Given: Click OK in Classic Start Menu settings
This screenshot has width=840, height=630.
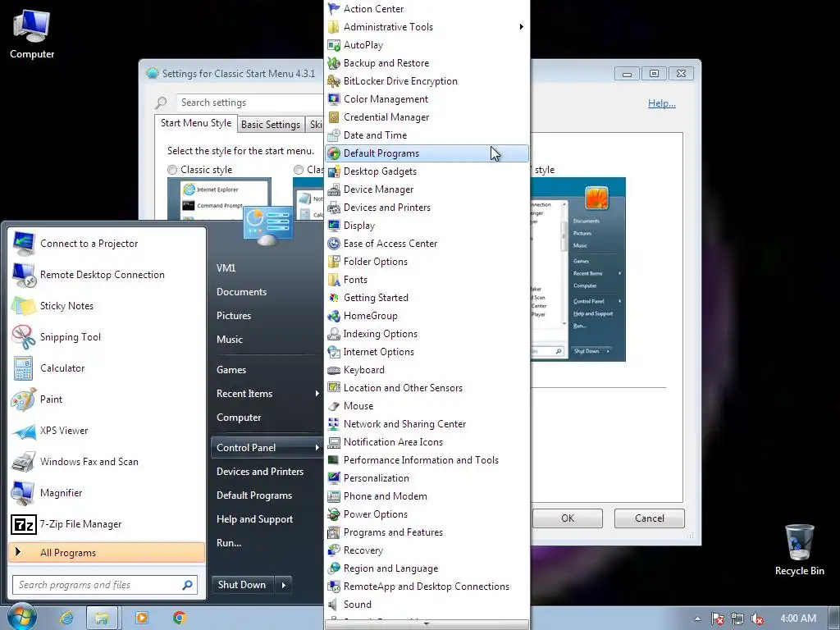Looking at the screenshot, I should pyautogui.click(x=568, y=518).
